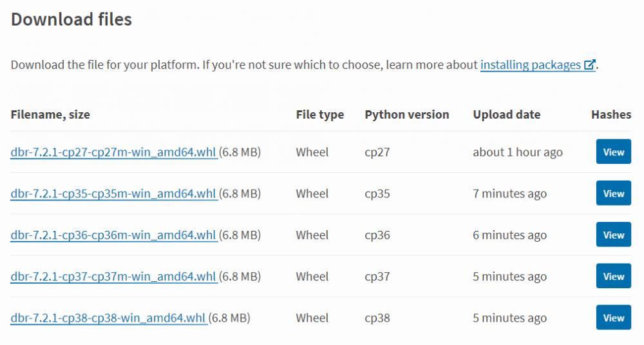This screenshot has width=644, height=345.
Task: Click the "File type" column header
Action: (320, 115)
